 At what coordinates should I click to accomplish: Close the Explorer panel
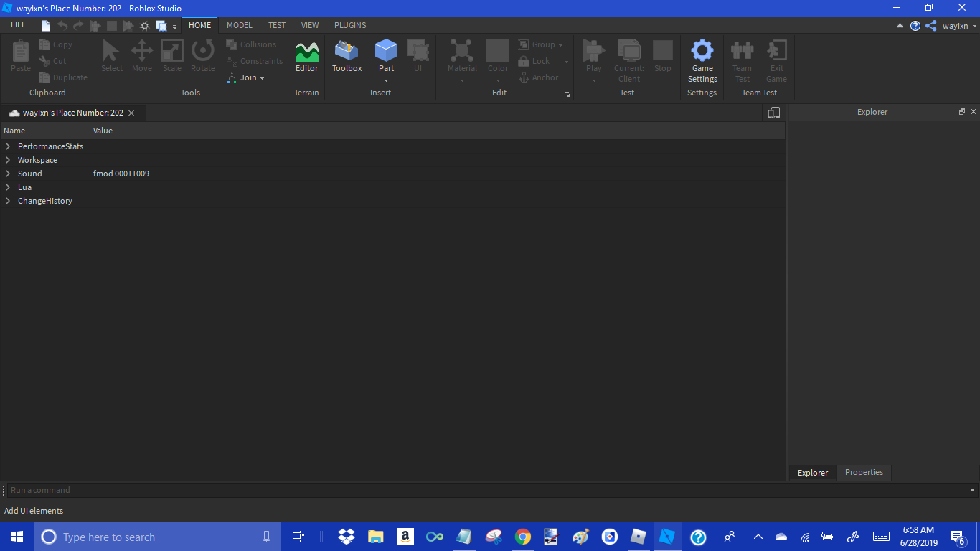tap(974, 112)
